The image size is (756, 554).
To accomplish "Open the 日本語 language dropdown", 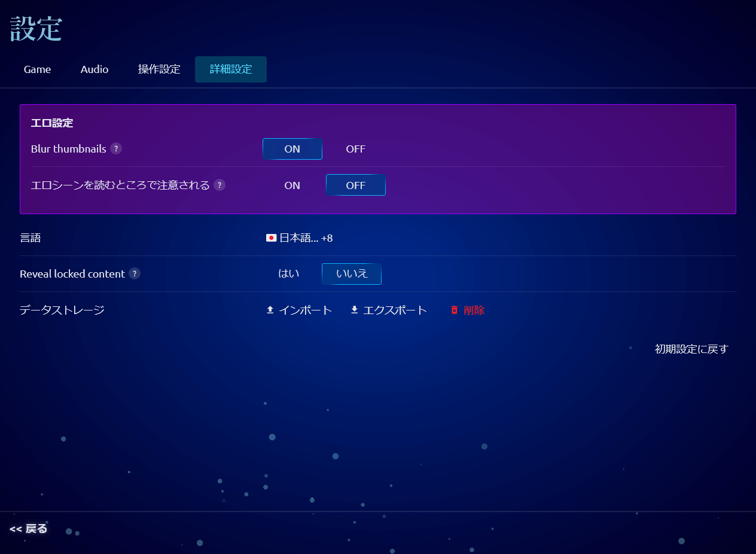I will 298,238.
